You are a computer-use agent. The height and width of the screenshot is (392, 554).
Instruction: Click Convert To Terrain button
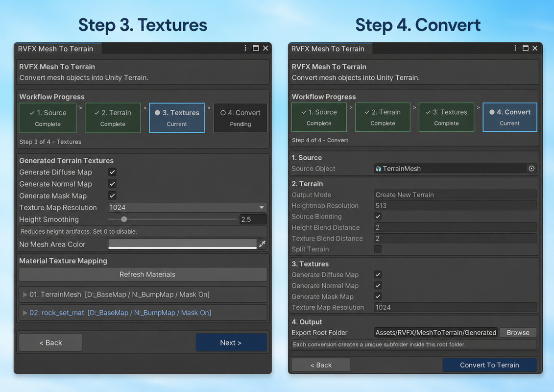(x=489, y=365)
